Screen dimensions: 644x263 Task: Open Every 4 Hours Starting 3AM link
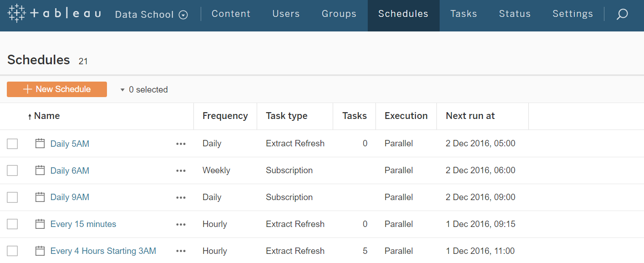coord(103,251)
